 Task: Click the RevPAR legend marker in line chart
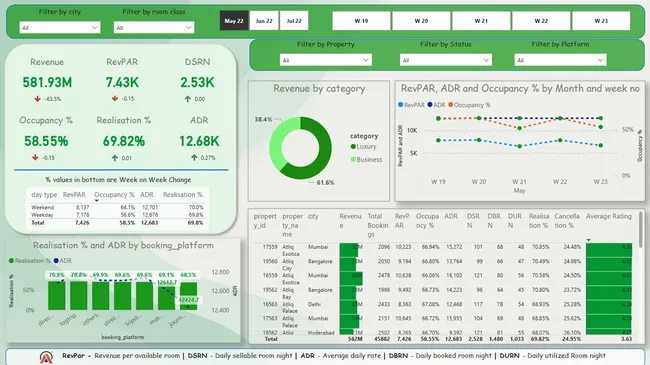coord(400,105)
